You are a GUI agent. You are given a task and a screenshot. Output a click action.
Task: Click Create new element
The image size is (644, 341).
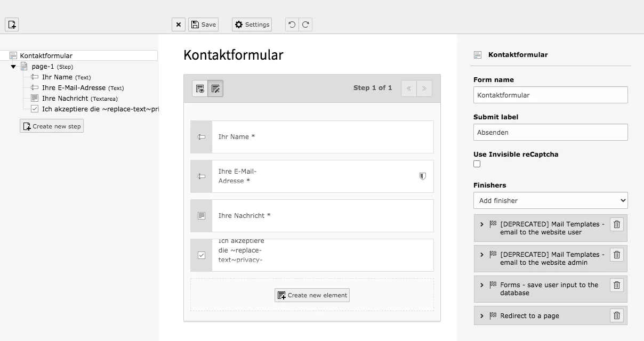pyautogui.click(x=312, y=295)
